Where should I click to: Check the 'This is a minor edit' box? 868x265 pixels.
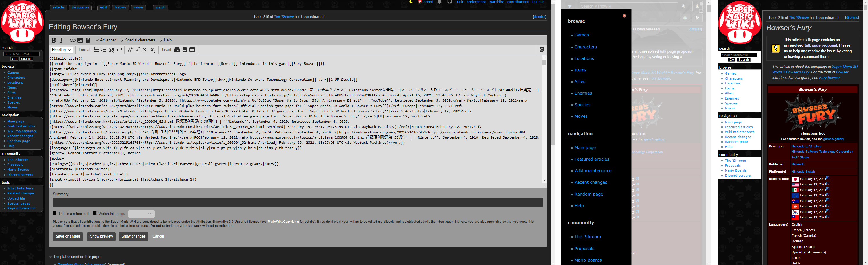coord(55,213)
